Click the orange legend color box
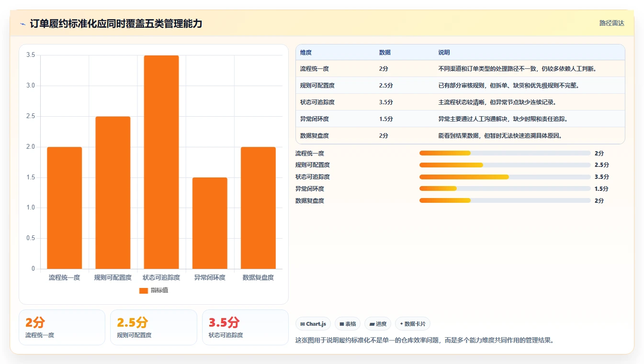The height and width of the screenshot is (364, 644). [x=144, y=291]
